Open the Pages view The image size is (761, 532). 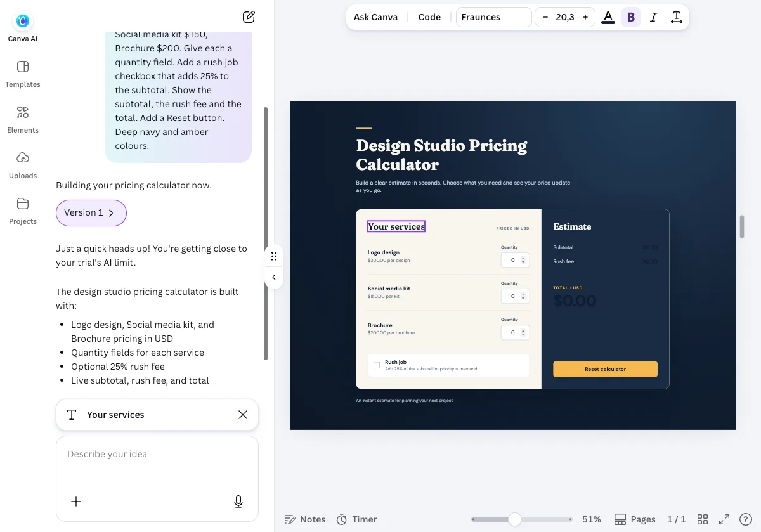click(x=635, y=519)
